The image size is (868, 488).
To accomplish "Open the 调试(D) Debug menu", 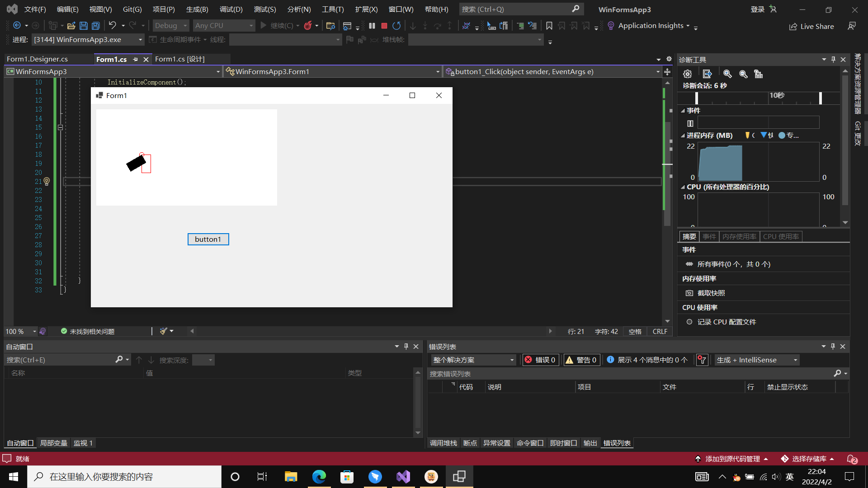I will pyautogui.click(x=231, y=9).
